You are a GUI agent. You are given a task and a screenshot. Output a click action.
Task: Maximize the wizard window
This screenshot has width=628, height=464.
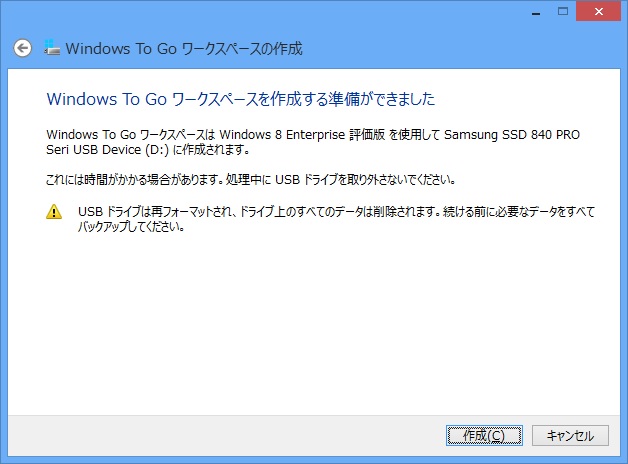[x=563, y=11]
